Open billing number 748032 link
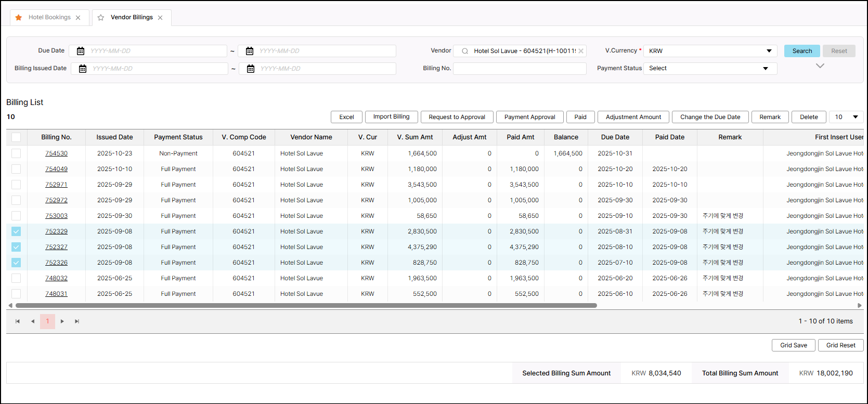 (56, 278)
